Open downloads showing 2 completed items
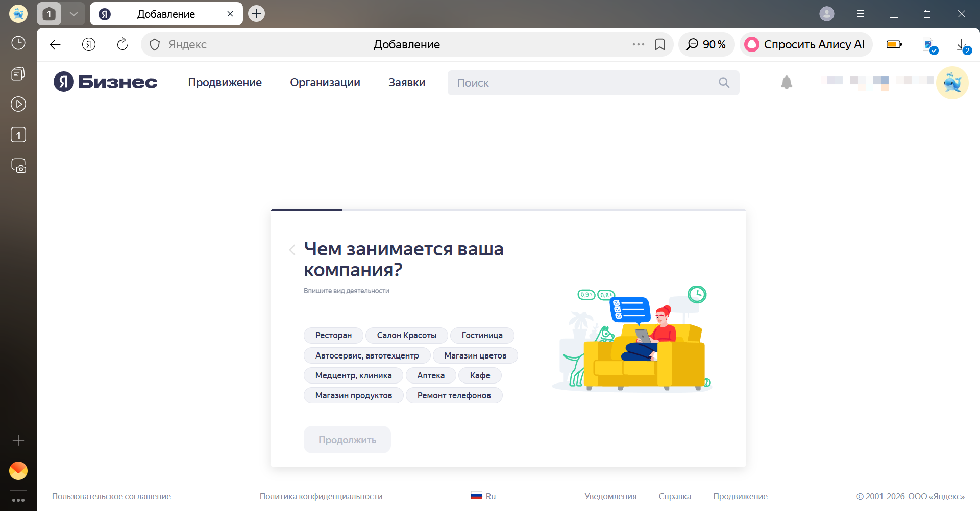The image size is (980, 511). pyautogui.click(x=962, y=44)
